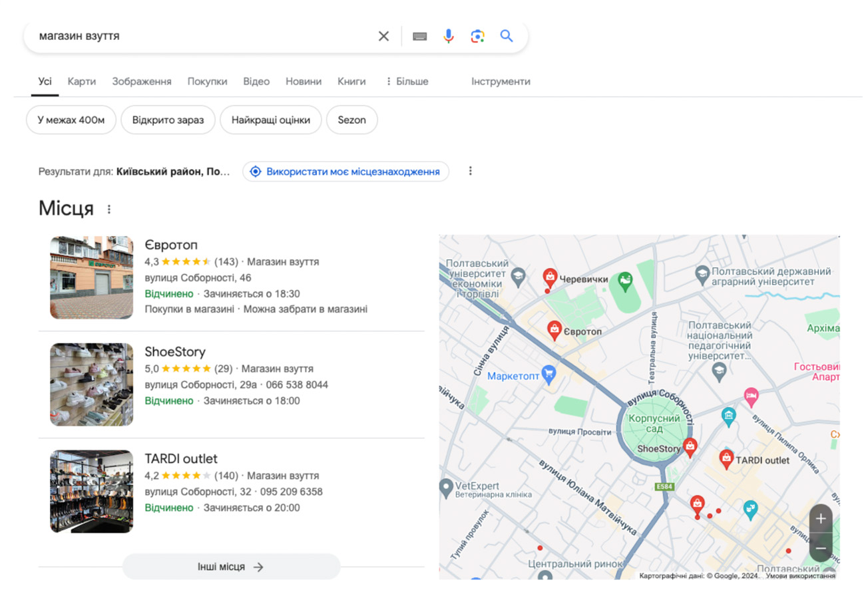Apply the Sezon filter chip
This screenshot has height=600, width=868.
tap(352, 120)
